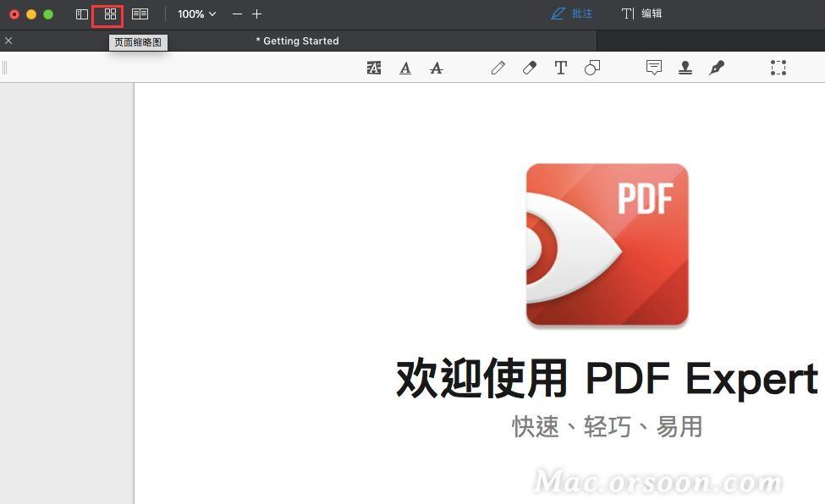
Task: Select the strikethrough text tool
Action: pyautogui.click(x=436, y=68)
